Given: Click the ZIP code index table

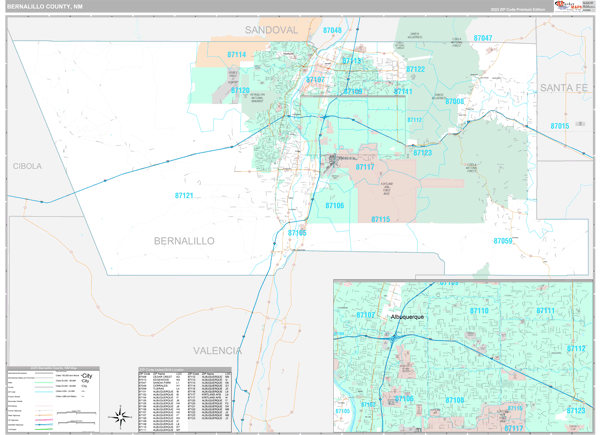Looking at the screenshot, I should [185, 399].
